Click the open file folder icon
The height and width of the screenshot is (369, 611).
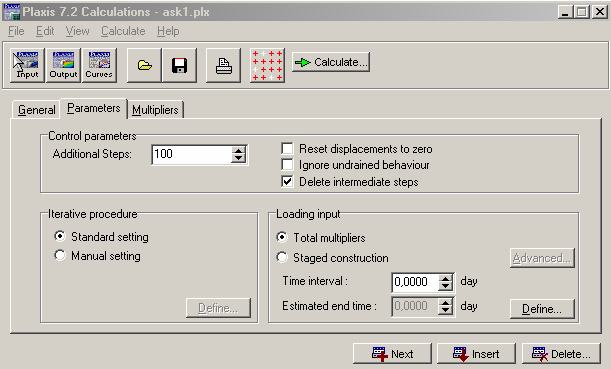pos(144,65)
